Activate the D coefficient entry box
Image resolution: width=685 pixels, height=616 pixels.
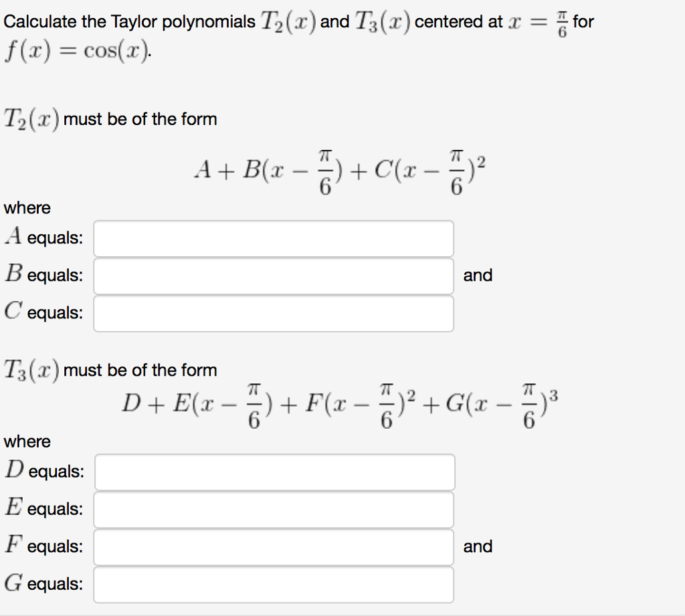(x=274, y=472)
